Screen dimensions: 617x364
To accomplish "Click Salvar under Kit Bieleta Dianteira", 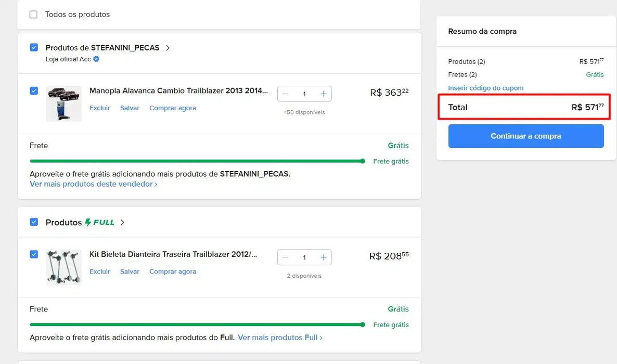I will click(x=130, y=271).
